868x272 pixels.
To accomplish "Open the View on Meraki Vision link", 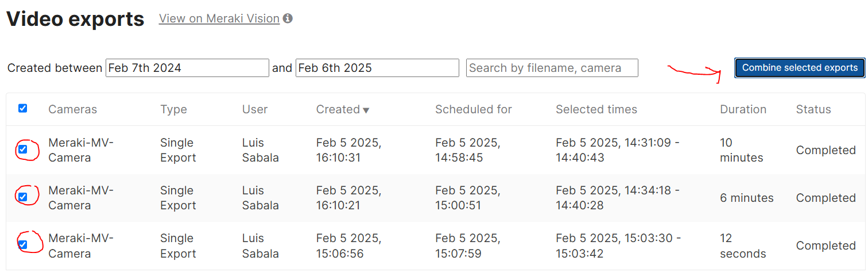I will pyautogui.click(x=219, y=18).
